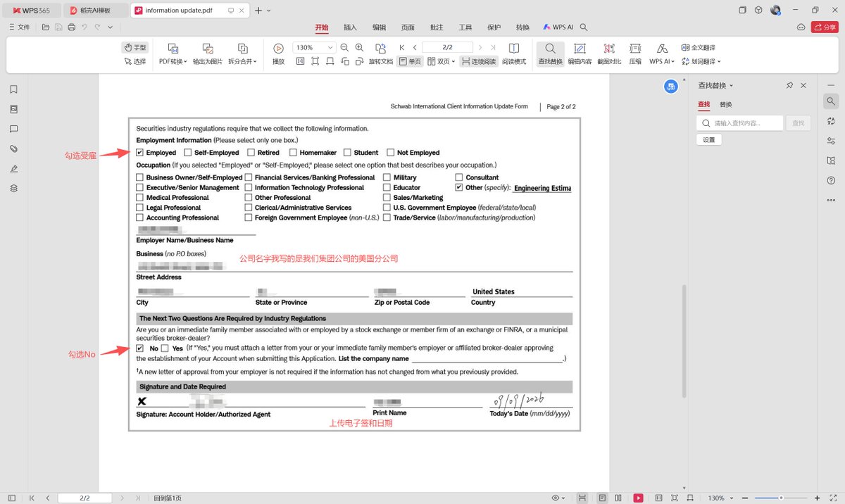845x504 pixels.
Task: Click the 播放 play slideshow icon
Action: [x=278, y=54]
